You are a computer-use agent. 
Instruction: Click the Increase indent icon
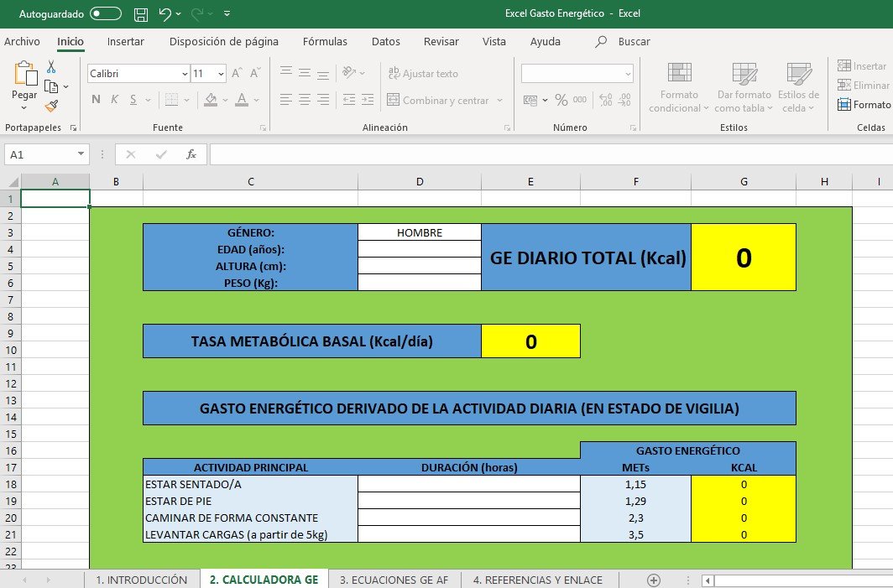[x=368, y=100]
